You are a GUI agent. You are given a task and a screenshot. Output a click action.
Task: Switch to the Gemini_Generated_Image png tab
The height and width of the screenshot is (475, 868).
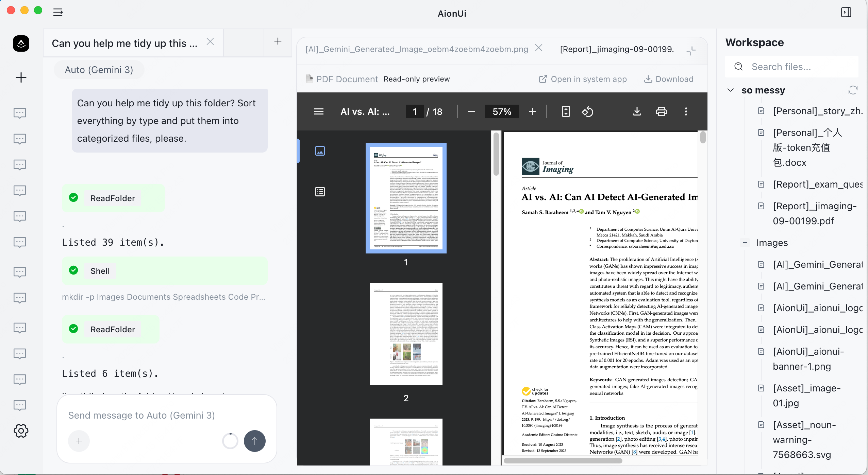[x=416, y=49]
